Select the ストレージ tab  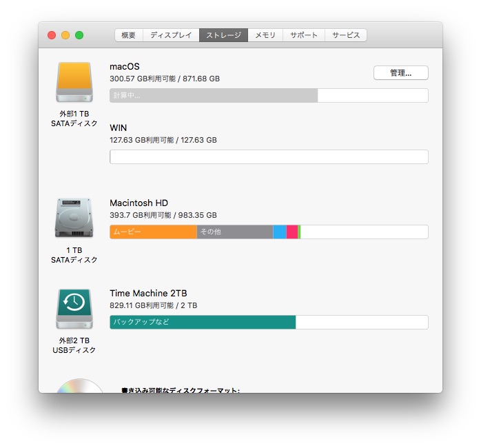point(224,35)
